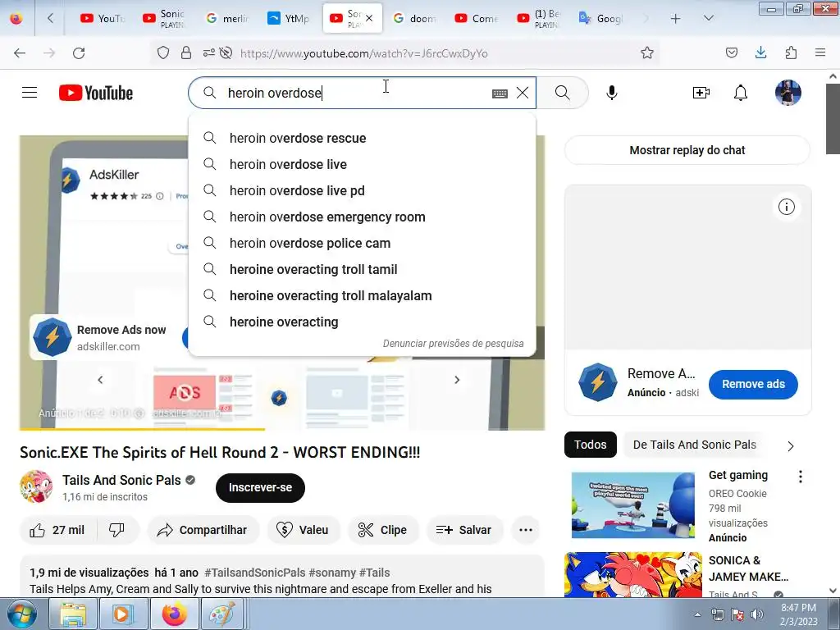Select the Todos filter chip
The height and width of the screenshot is (630, 840).
click(x=591, y=445)
